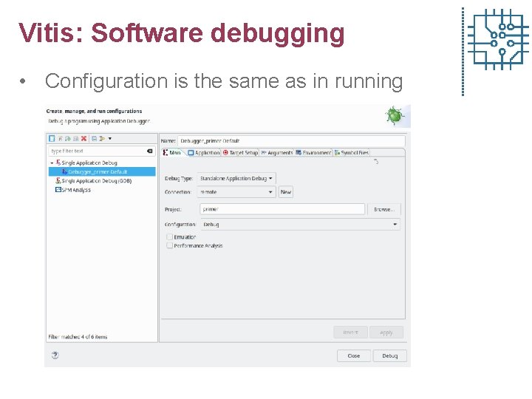Click the New prototype configuration icon

pos(61,138)
